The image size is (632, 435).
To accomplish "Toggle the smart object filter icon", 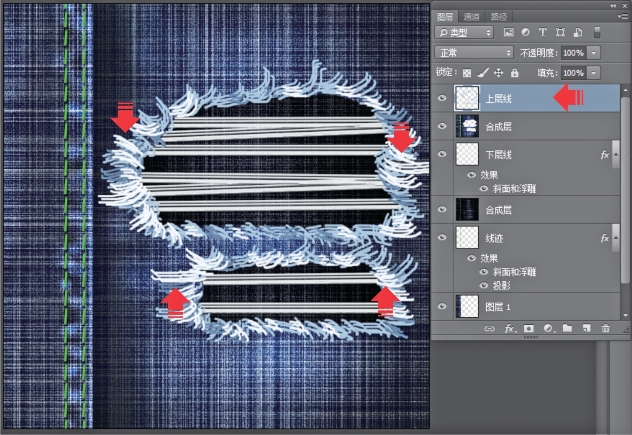I will click(578, 32).
